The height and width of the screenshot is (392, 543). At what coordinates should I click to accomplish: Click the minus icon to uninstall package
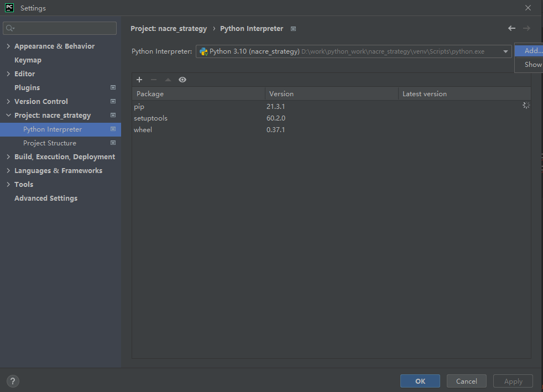pos(154,80)
